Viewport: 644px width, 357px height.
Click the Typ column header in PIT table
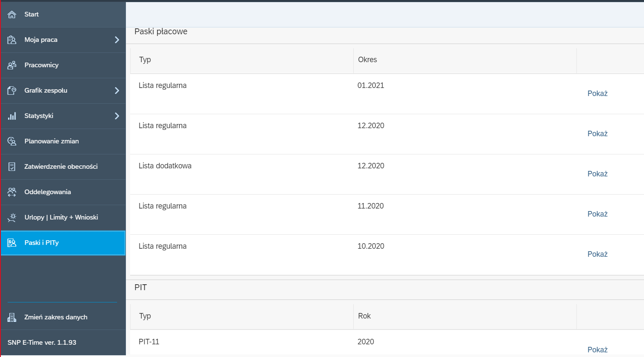coord(242,316)
